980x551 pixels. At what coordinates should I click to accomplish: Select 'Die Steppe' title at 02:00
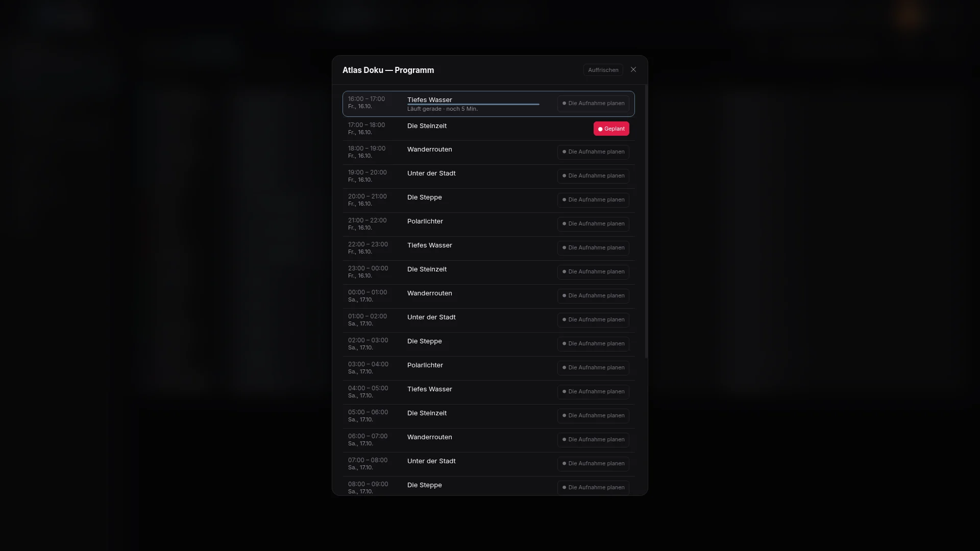click(x=425, y=341)
